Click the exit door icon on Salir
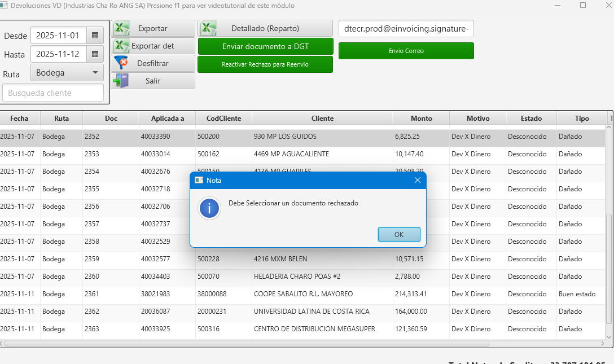This screenshot has width=614, height=364. (121, 81)
